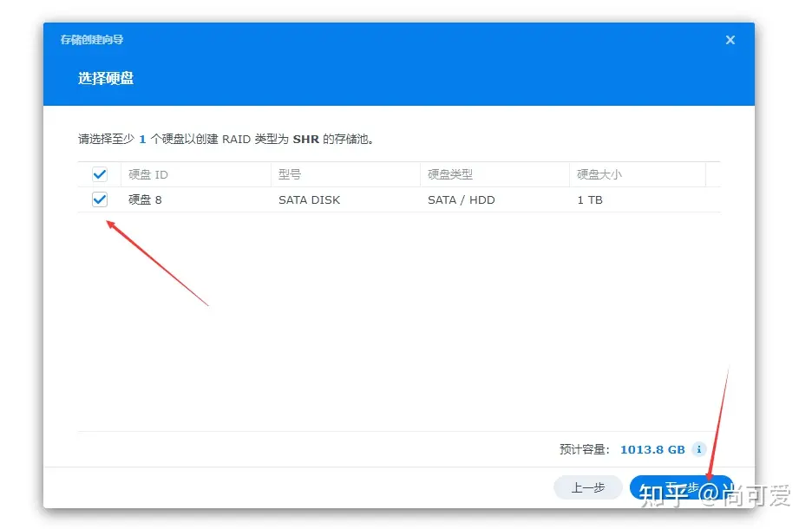Go back with the 上一步 button
This screenshot has height=529, width=812.
[588, 487]
